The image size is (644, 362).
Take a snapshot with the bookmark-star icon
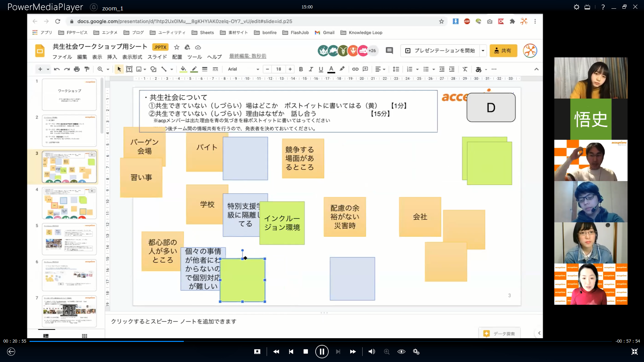(x=257, y=352)
